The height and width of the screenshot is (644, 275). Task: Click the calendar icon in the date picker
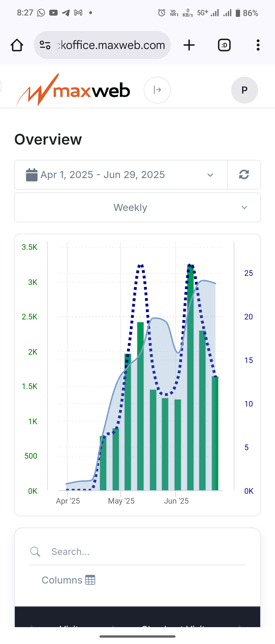tap(32, 175)
